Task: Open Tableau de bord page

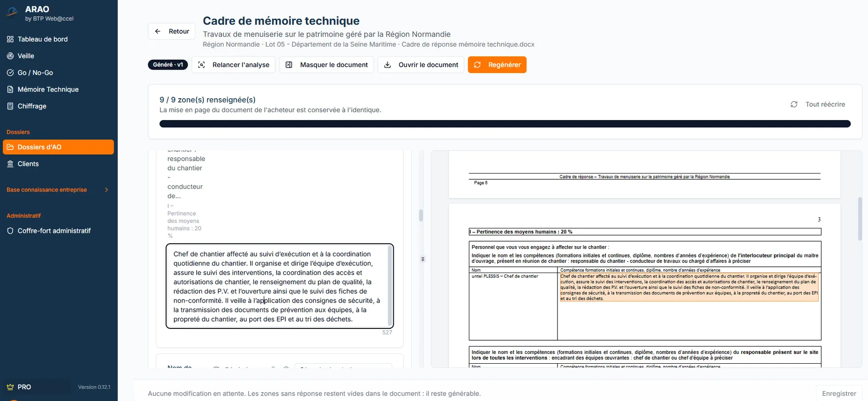Action: pos(58,39)
